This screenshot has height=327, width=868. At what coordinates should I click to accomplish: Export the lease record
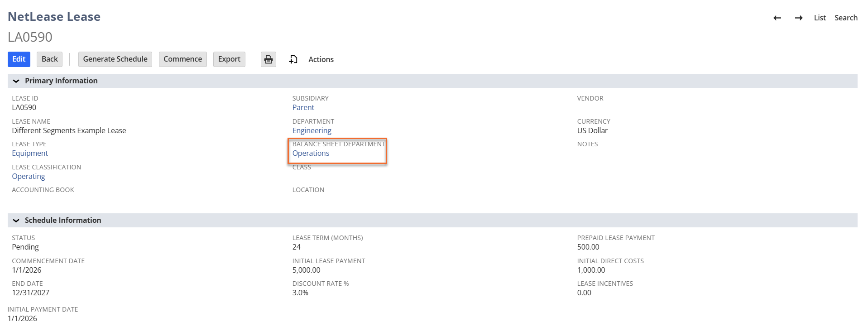229,59
